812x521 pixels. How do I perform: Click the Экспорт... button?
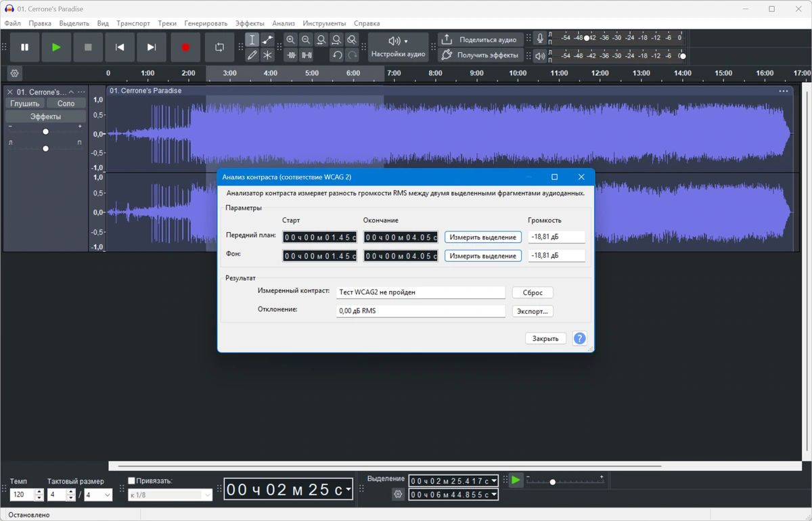tap(533, 311)
